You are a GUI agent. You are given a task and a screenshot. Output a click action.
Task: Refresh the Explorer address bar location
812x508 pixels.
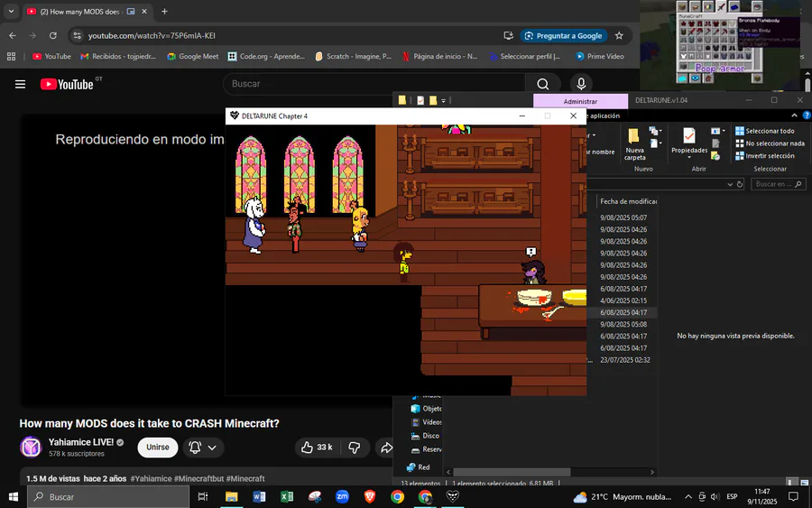[740, 184]
